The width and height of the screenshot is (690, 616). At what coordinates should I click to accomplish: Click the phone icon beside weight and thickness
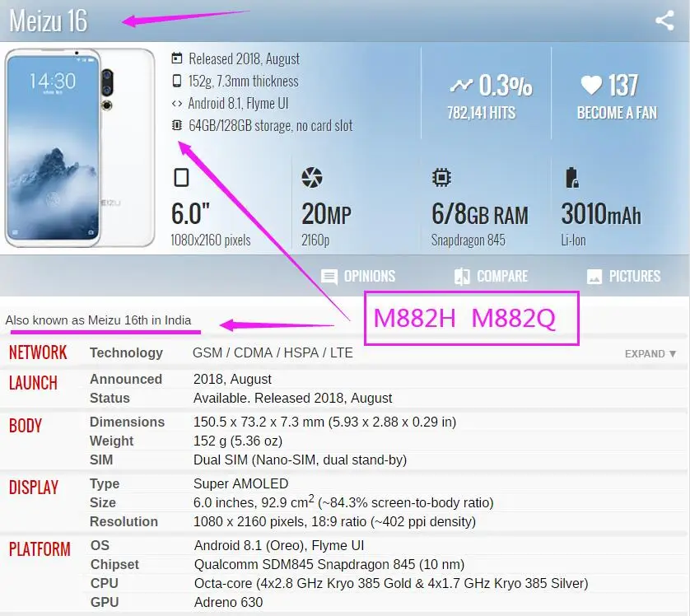coord(177,81)
